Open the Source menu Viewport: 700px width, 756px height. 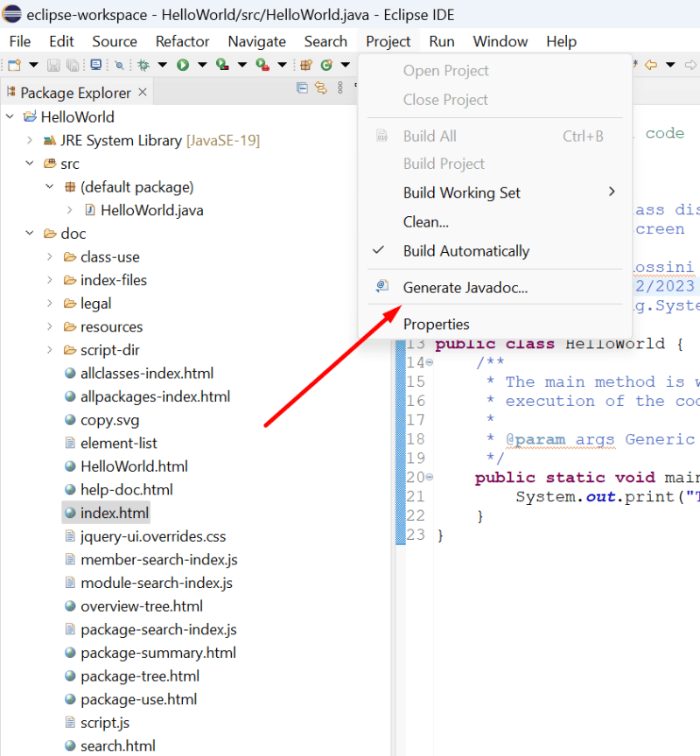115,41
